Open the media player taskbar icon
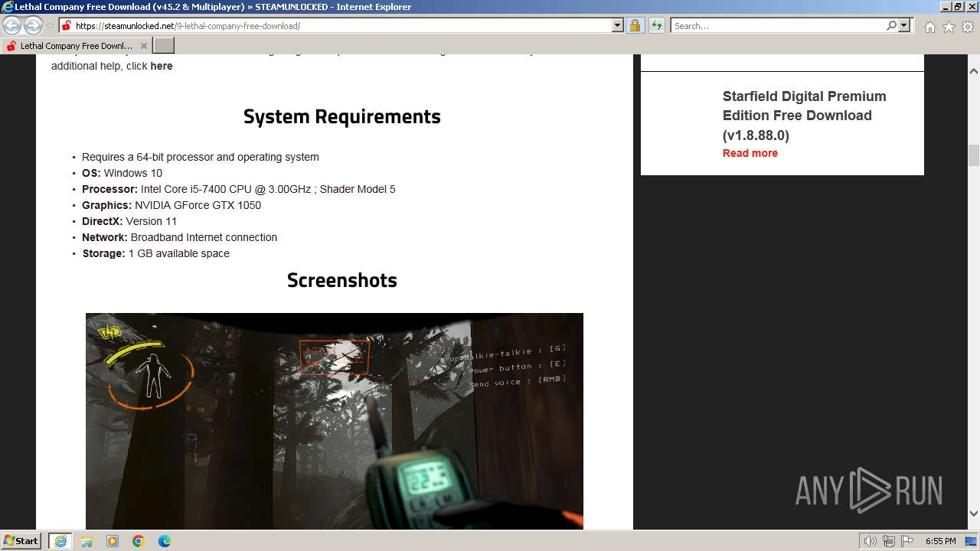This screenshot has height=551, width=980. [x=113, y=541]
